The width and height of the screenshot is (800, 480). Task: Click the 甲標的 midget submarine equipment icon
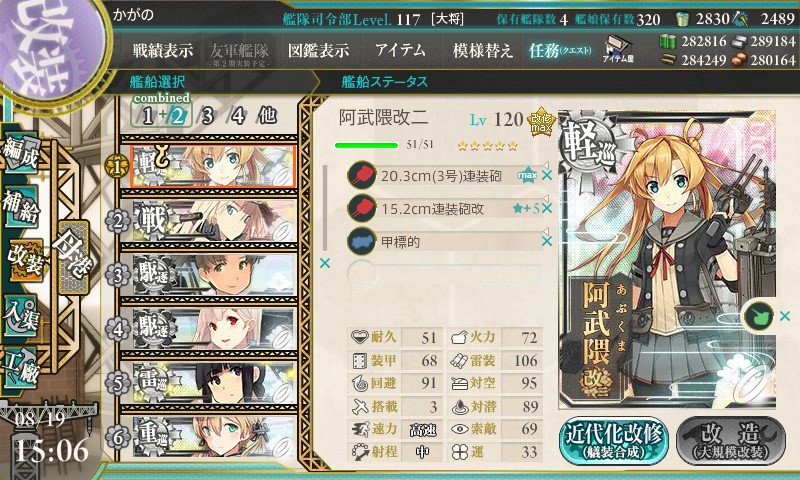click(x=362, y=241)
